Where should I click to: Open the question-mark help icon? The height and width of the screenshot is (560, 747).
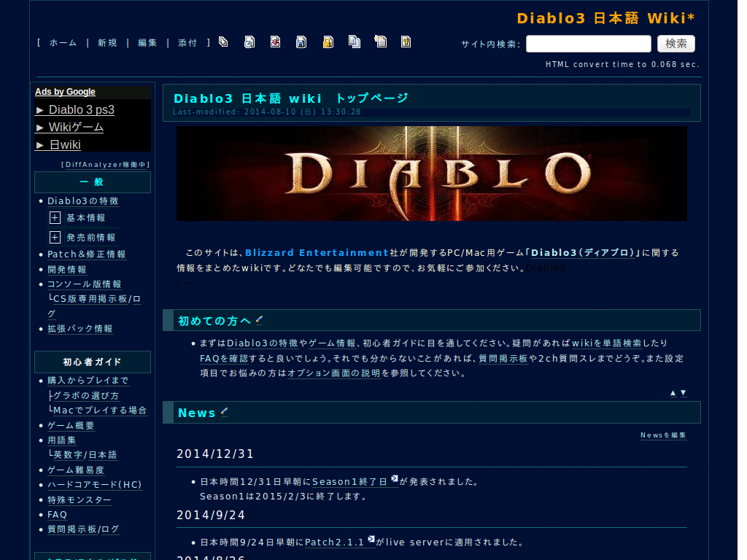[406, 42]
